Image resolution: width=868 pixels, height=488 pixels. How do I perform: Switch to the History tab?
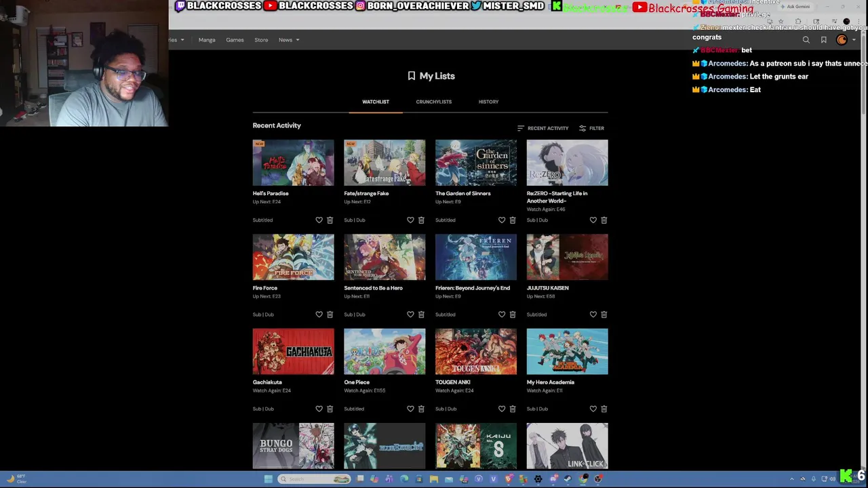[x=488, y=102]
